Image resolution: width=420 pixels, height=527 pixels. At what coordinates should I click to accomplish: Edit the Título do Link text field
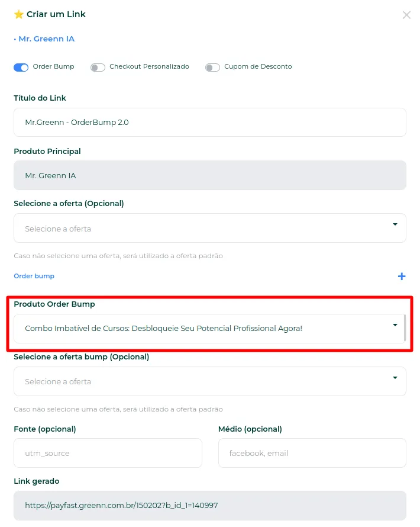click(x=210, y=123)
